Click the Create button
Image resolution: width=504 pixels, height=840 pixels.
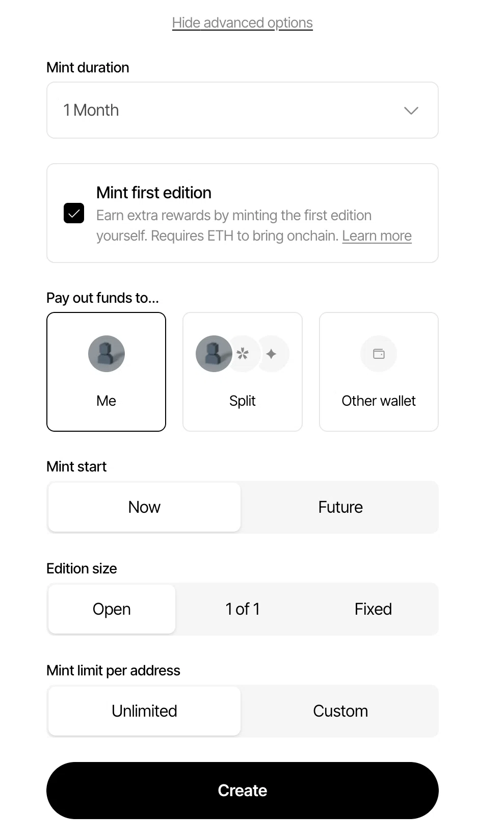pos(243,791)
